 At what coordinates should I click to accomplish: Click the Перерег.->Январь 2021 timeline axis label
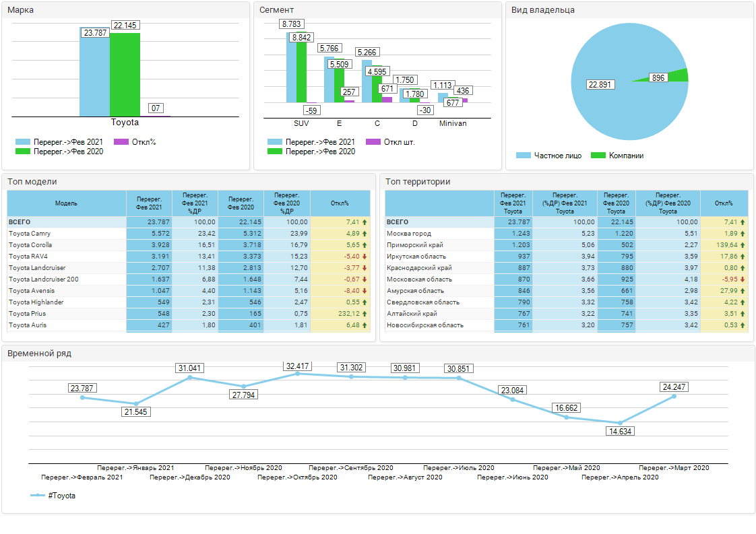click(135, 468)
